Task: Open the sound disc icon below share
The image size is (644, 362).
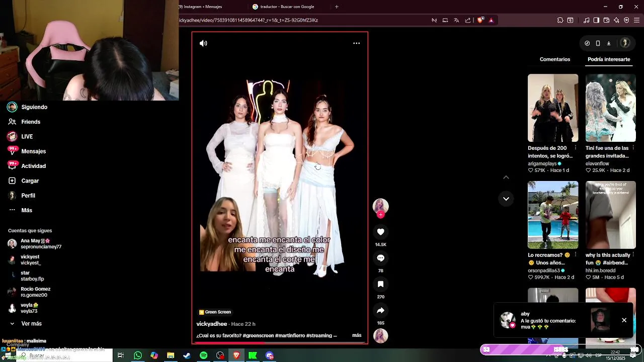Action: click(380, 335)
